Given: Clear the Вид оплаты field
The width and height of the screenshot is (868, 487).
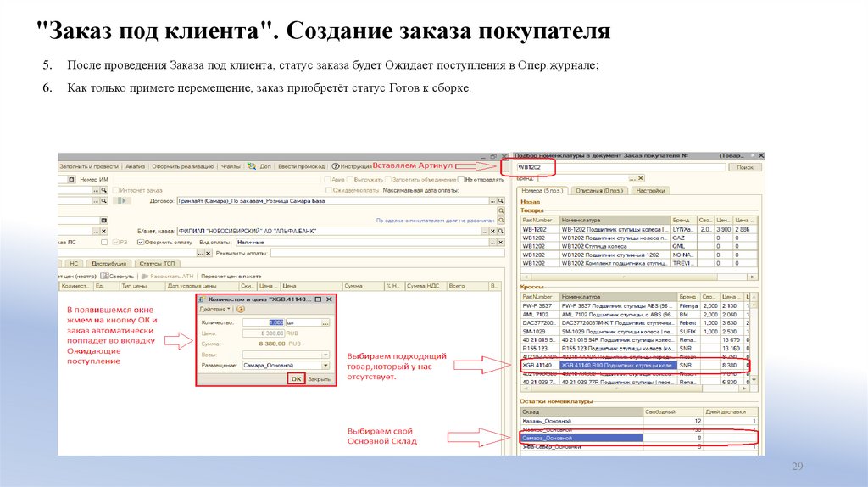Looking at the screenshot, I should pos(500,242).
